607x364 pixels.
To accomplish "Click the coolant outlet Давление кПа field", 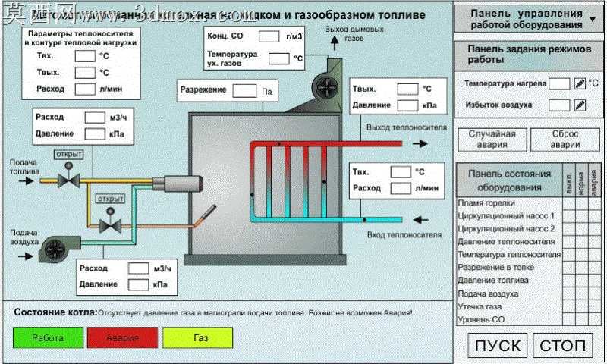I will tap(408, 105).
